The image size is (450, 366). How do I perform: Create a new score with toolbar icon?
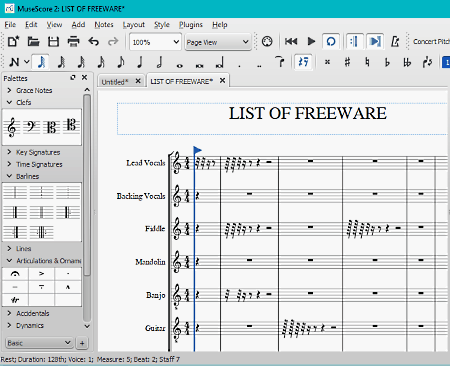pyautogui.click(x=13, y=42)
